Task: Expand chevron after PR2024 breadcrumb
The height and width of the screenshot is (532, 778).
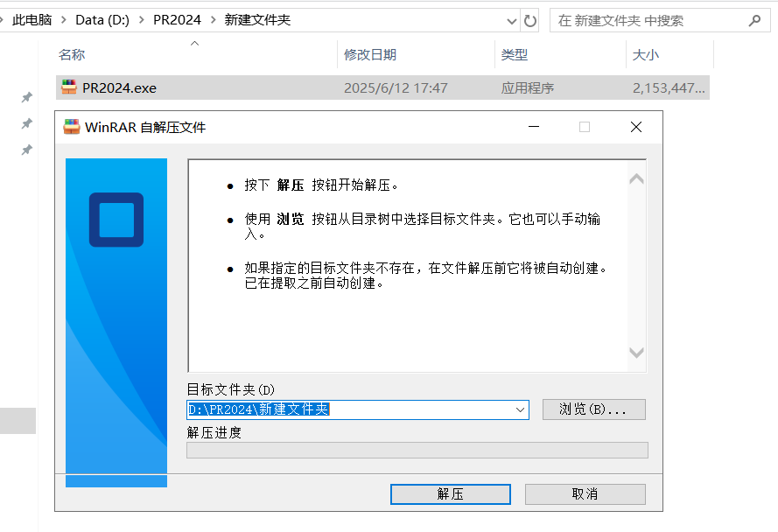Action: (x=213, y=20)
